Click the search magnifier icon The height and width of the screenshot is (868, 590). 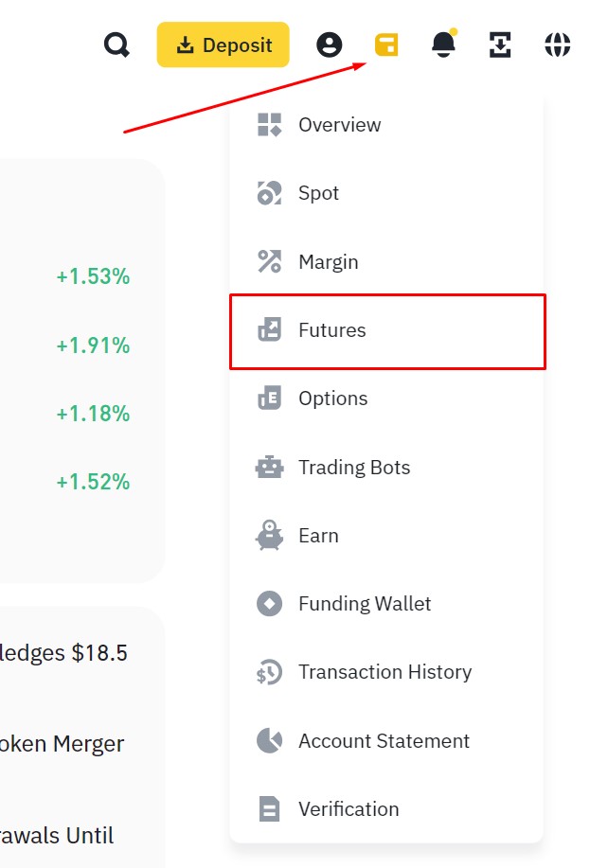(116, 44)
